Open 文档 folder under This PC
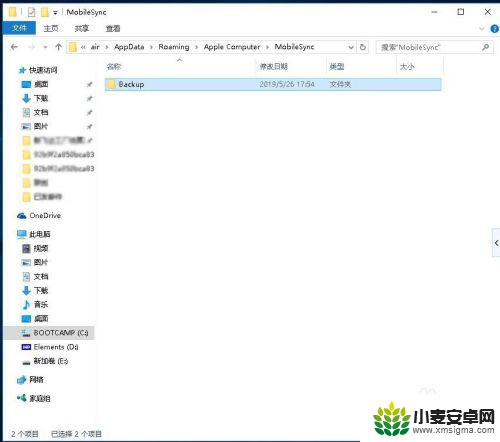 [x=41, y=276]
